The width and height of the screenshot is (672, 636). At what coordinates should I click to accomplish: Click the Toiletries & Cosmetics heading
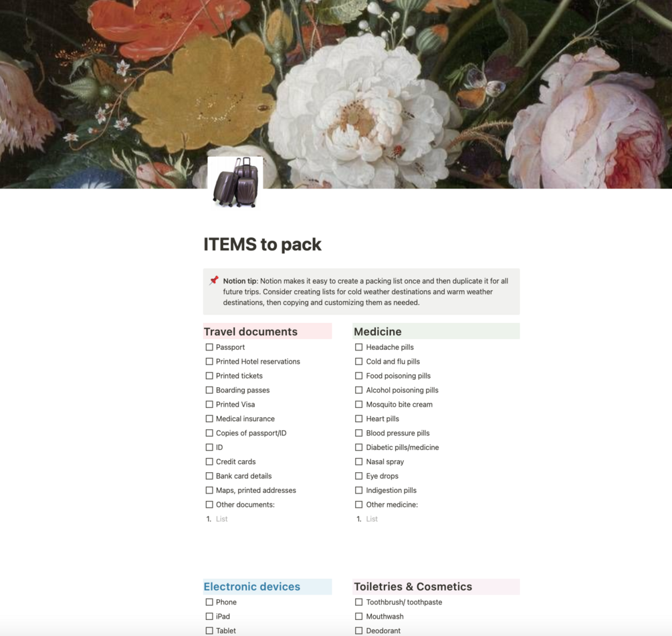413,587
